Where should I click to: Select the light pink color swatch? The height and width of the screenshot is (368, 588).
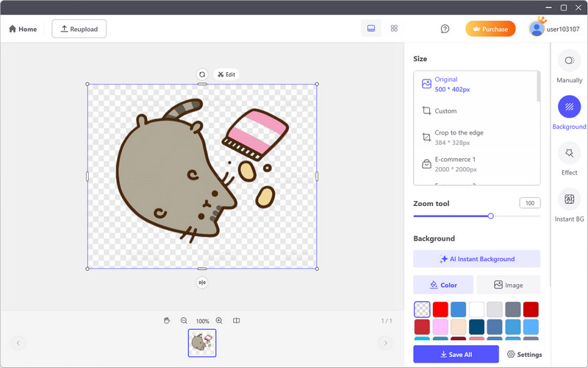point(440,327)
